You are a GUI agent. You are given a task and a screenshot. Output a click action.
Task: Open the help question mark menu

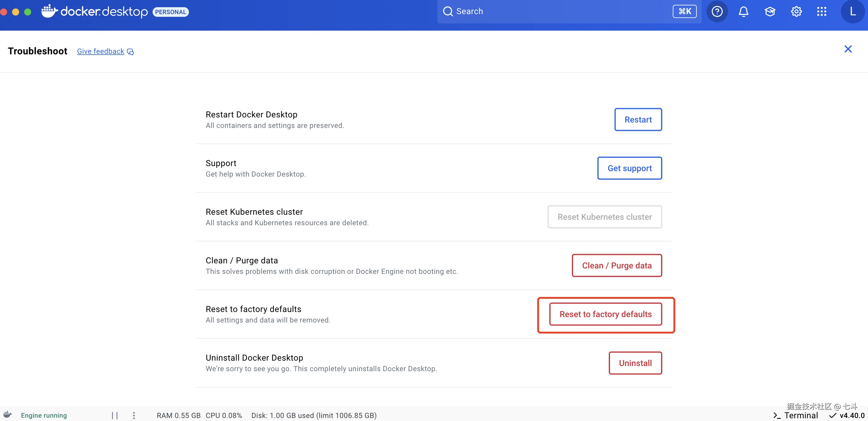(717, 12)
